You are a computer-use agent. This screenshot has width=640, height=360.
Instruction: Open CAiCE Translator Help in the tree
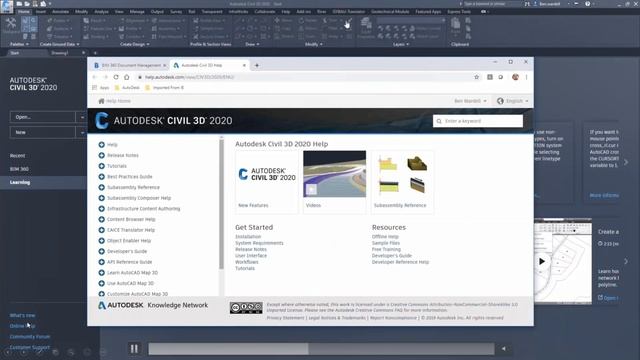pos(131,230)
